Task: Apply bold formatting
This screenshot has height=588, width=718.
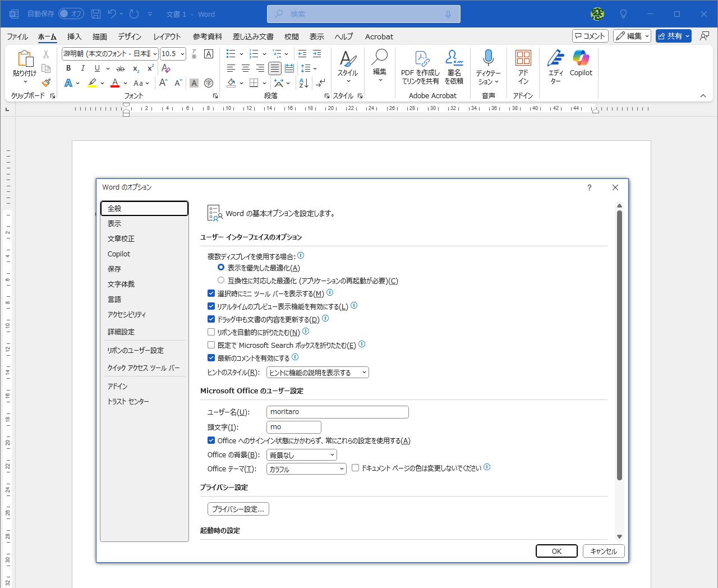Action: click(68, 68)
